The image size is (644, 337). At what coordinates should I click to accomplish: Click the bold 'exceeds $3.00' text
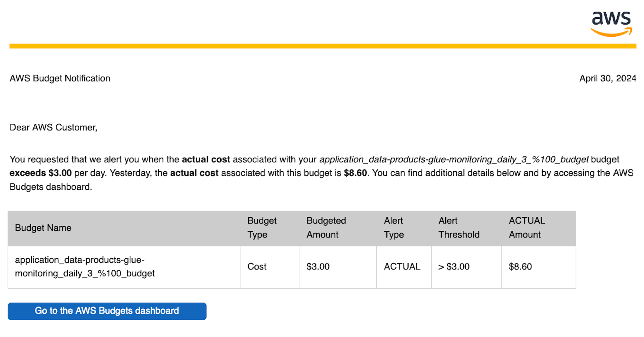coord(41,173)
